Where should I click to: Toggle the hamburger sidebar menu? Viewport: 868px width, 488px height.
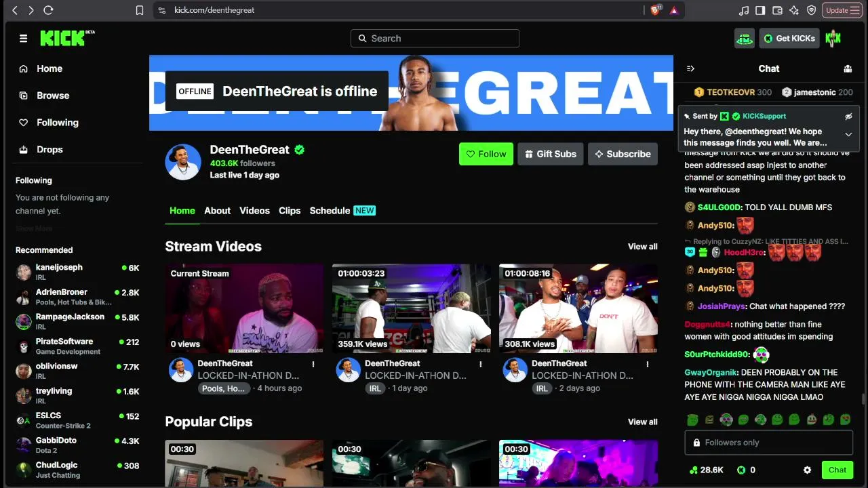coord(23,39)
